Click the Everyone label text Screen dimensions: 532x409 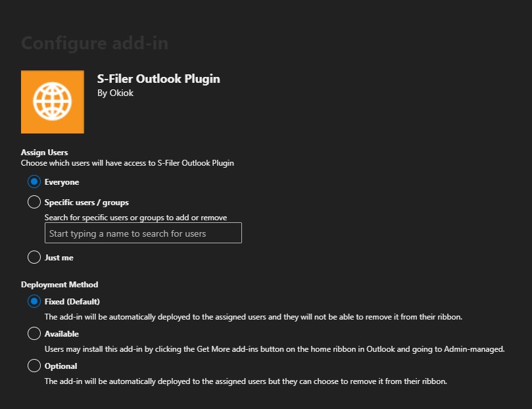tap(62, 182)
